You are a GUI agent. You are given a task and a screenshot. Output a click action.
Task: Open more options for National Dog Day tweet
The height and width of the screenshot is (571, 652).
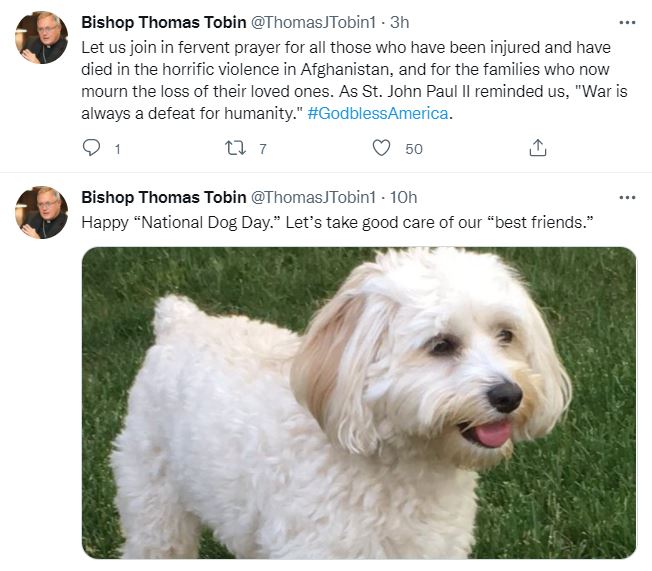click(627, 197)
